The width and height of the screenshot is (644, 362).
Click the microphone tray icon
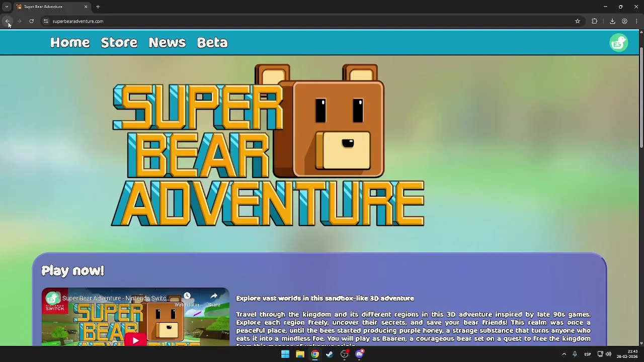[575, 354]
